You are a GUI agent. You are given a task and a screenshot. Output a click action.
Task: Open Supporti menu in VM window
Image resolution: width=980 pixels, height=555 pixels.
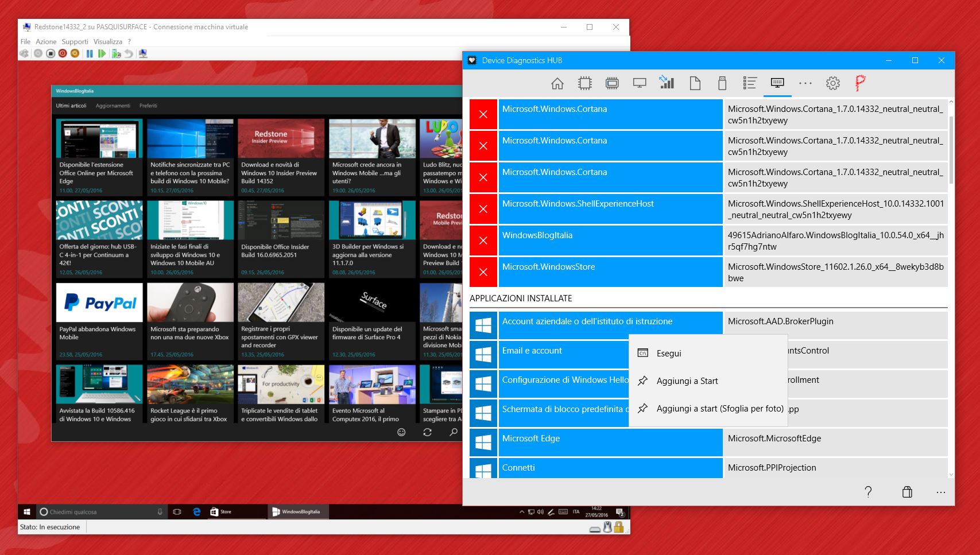(x=75, y=41)
